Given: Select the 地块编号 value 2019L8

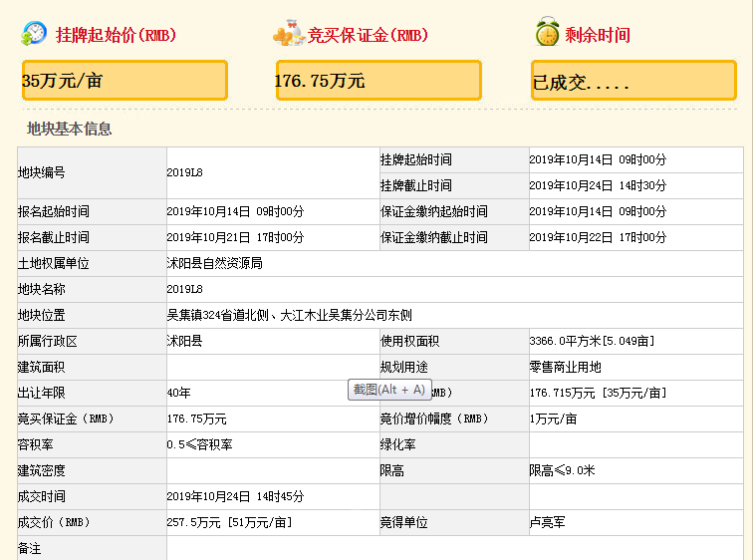Looking at the screenshot, I should 185,172.
